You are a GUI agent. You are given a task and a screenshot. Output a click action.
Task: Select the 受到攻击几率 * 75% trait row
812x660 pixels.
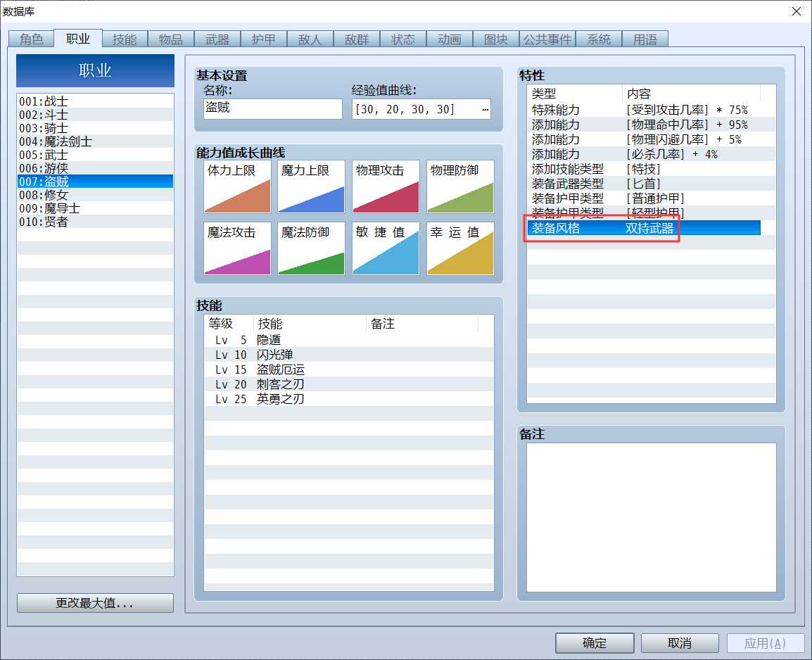pyautogui.click(x=651, y=110)
